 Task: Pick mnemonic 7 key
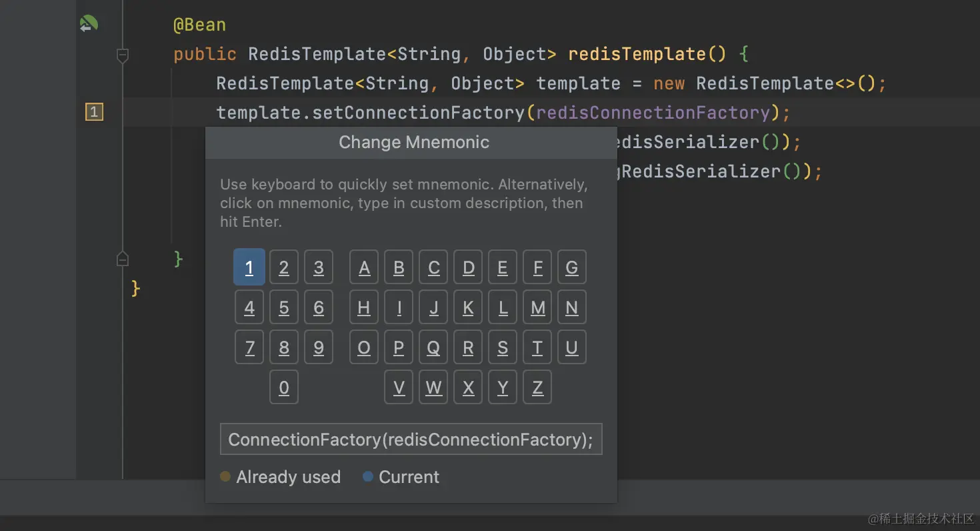coord(249,347)
